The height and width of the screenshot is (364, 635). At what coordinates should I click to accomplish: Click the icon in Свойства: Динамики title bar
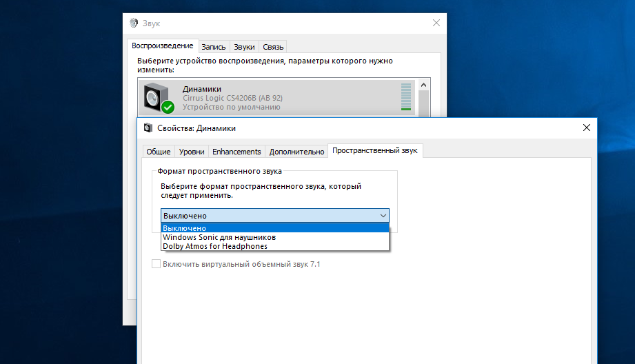tap(148, 128)
